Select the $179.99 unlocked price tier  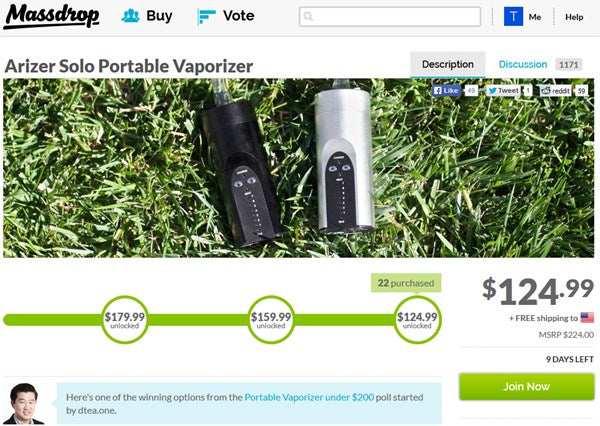[x=125, y=320]
